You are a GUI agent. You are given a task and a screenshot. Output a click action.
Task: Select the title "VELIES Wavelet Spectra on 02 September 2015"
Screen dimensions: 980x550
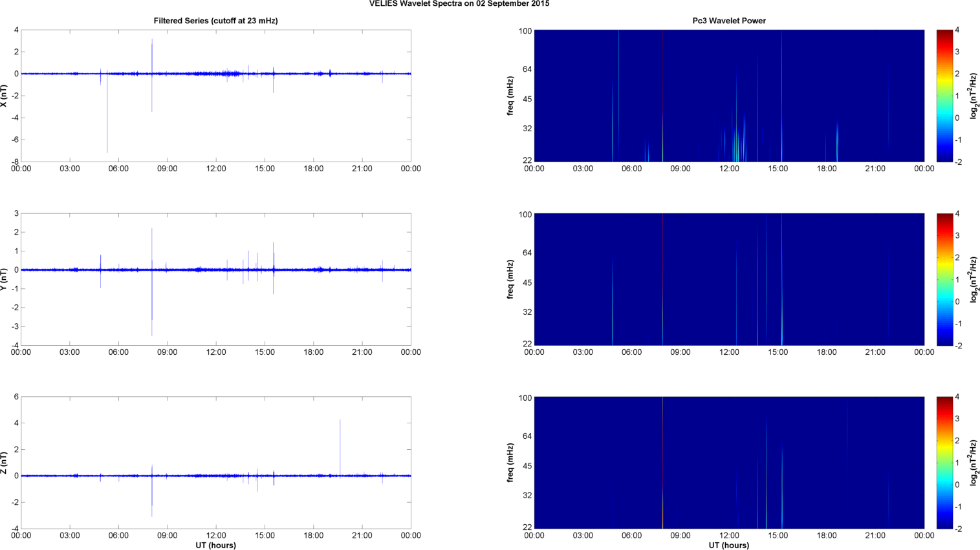click(x=459, y=4)
